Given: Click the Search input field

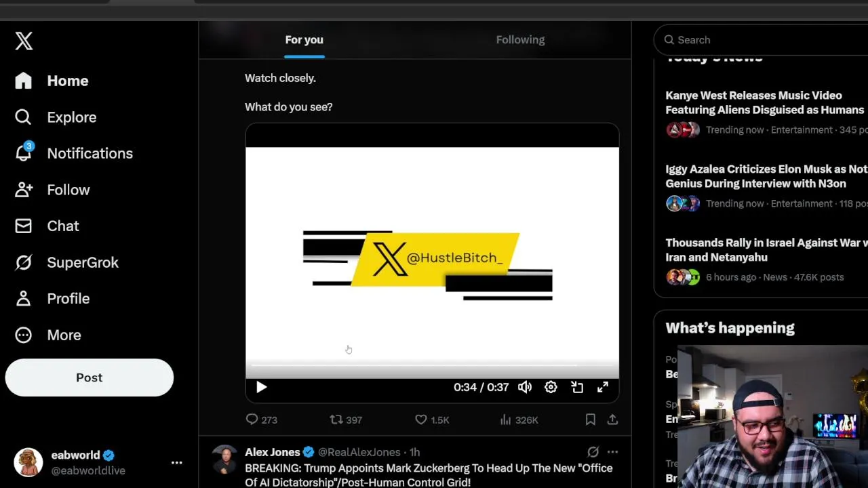Looking at the screenshot, I should 761,40.
